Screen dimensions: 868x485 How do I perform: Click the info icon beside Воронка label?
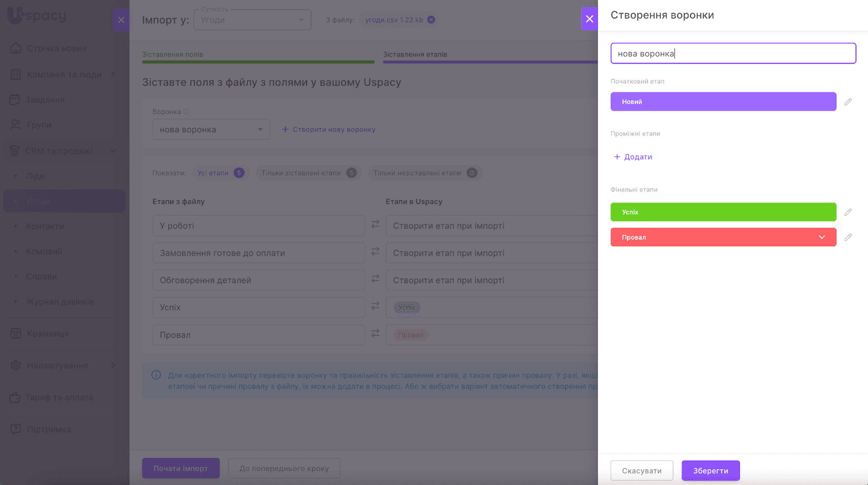pos(187,112)
